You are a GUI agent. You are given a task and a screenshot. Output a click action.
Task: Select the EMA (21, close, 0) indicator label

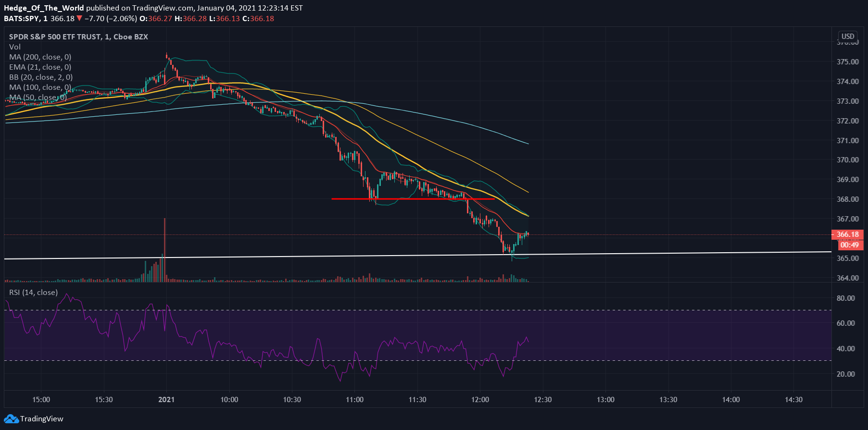(x=40, y=67)
